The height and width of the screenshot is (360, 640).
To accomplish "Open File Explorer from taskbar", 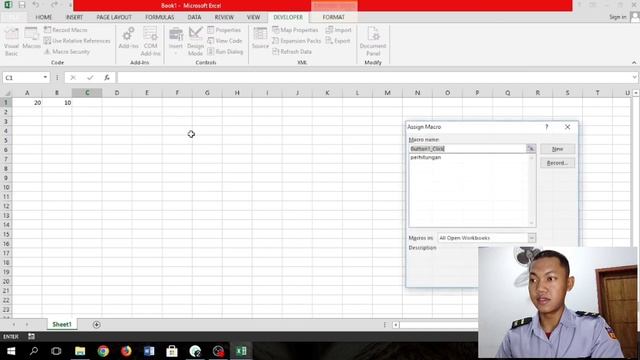I will (x=80, y=351).
